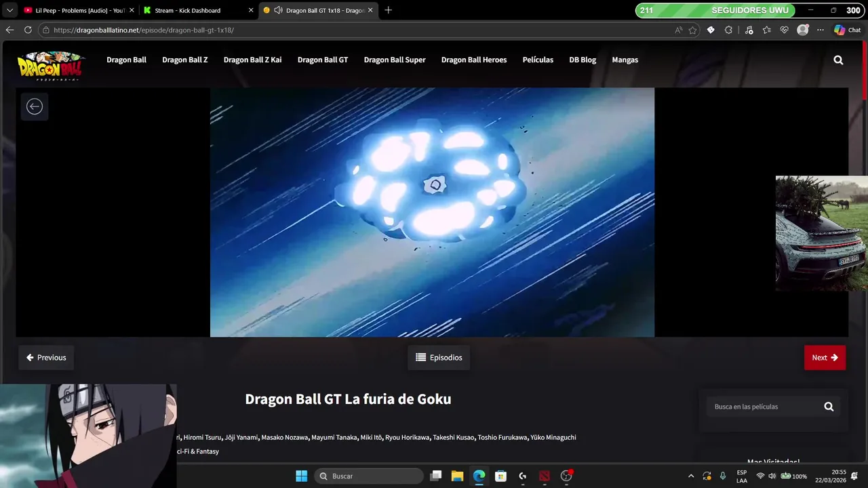Click the Porsche picture-in-picture thumbnail

(822, 233)
